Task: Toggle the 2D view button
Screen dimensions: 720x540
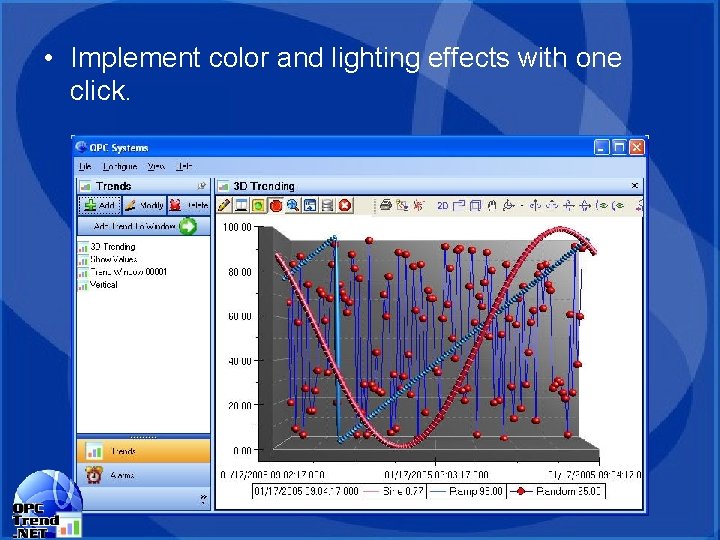Action: 443,206
